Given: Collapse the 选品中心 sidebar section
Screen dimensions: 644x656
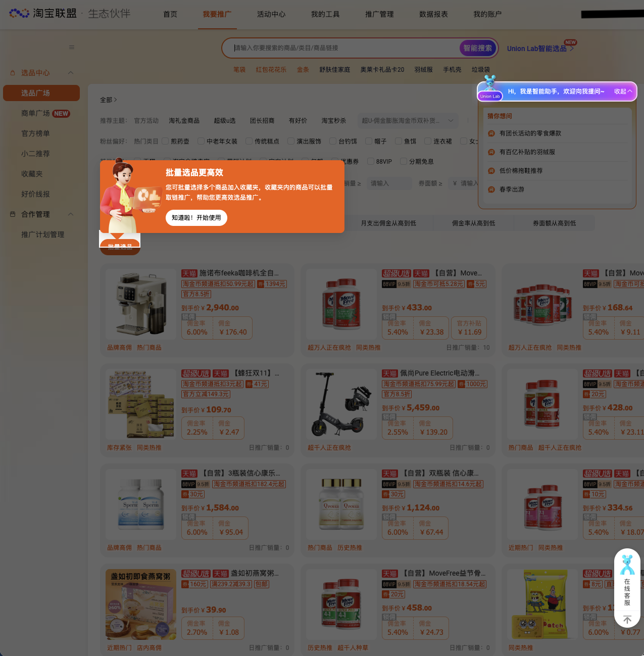Looking at the screenshot, I should pos(71,73).
